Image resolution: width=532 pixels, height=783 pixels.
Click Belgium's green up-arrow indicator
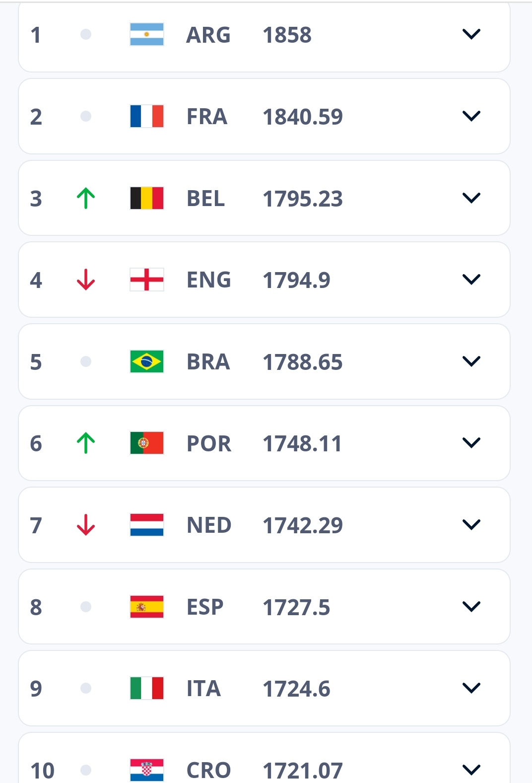coord(86,198)
